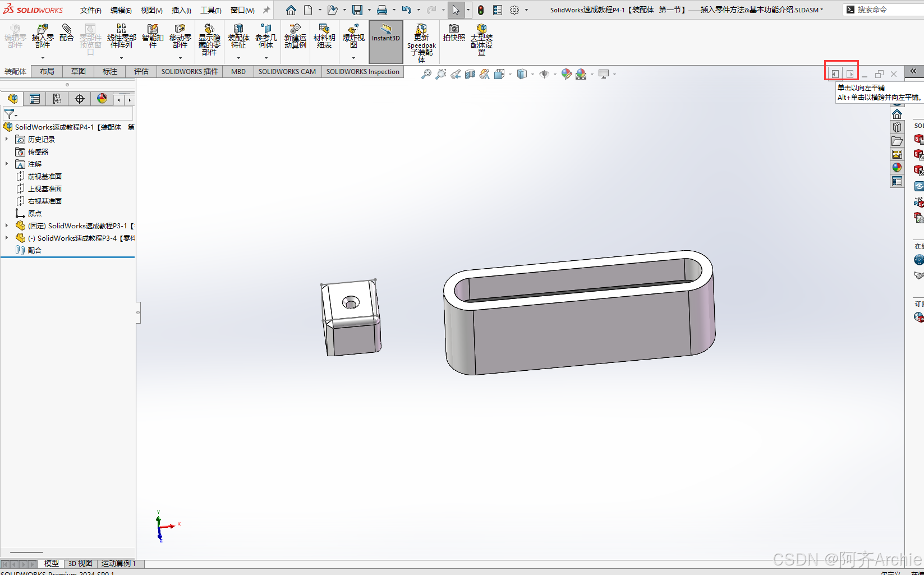The height and width of the screenshot is (575, 924).
Task: Open Linear Component Pattern (线性零部件阵列) tool
Action: point(121,36)
